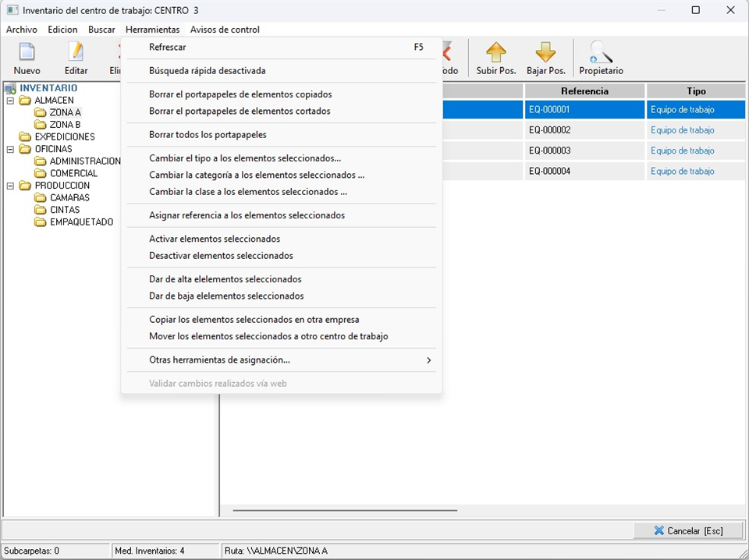Click the Bajar Pos. down arrow icon
Image resolution: width=749 pixels, height=560 pixels.
point(545,53)
